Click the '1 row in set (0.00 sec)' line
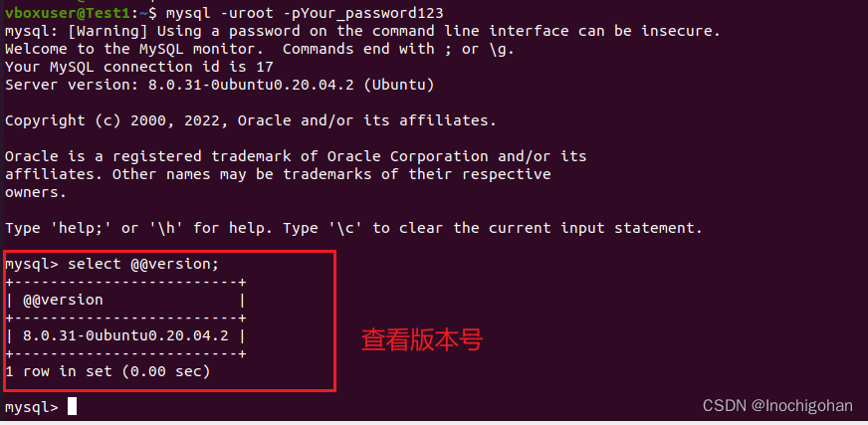This screenshot has height=425, width=868. [x=108, y=371]
